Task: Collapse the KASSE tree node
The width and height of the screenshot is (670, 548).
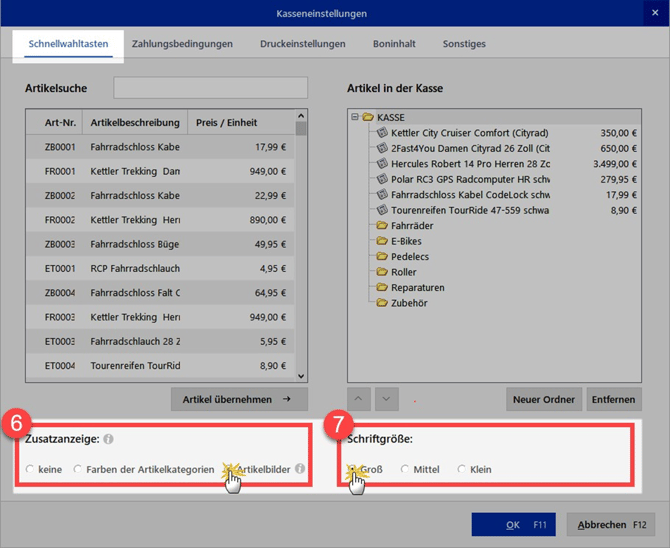Action: 354,117
